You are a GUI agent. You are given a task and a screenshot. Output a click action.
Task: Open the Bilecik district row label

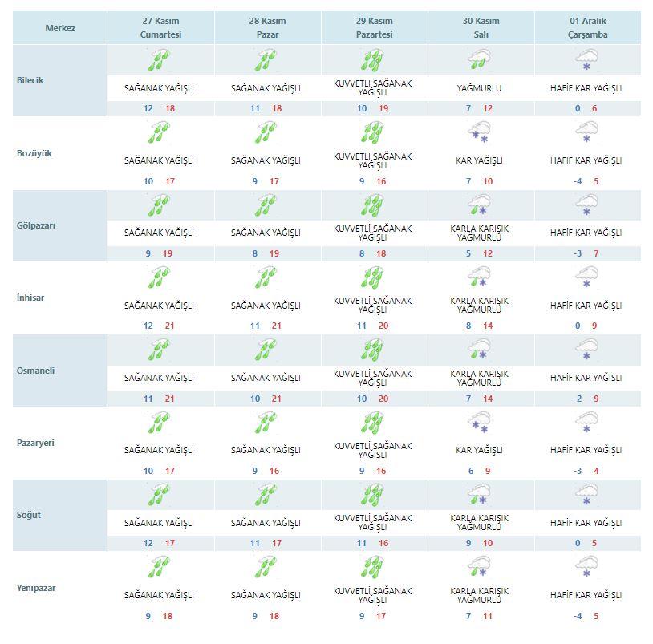tap(30, 80)
